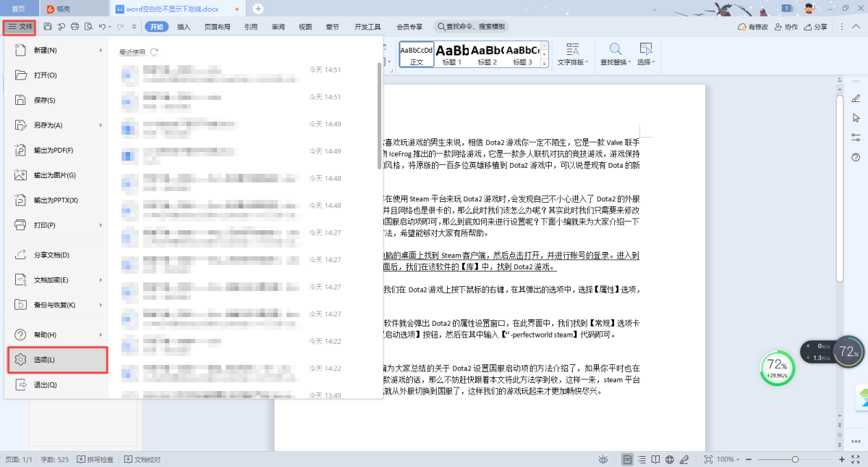Click the print preview icon
Image resolution: width=868 pixels, height=467 pixels.
88,27
